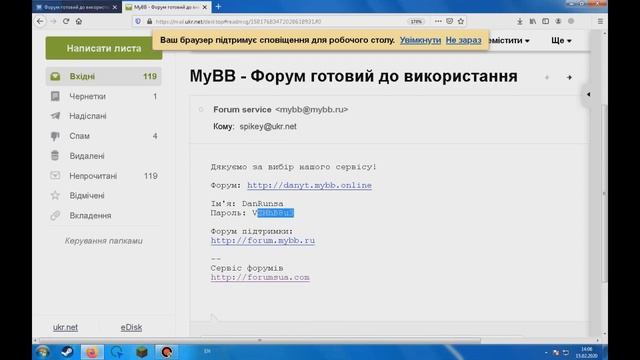Click the horizontal page scrollbar

pyautogui.click(x=260, y=340)
